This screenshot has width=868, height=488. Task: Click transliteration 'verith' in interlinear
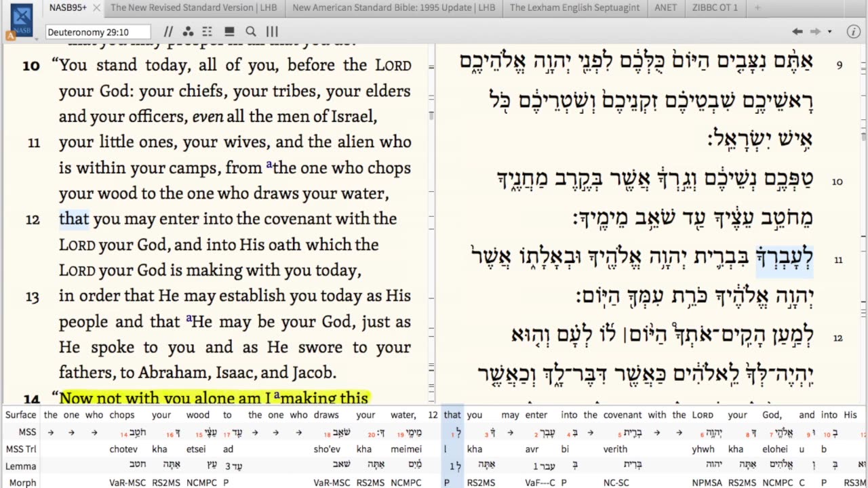point(616,449)
